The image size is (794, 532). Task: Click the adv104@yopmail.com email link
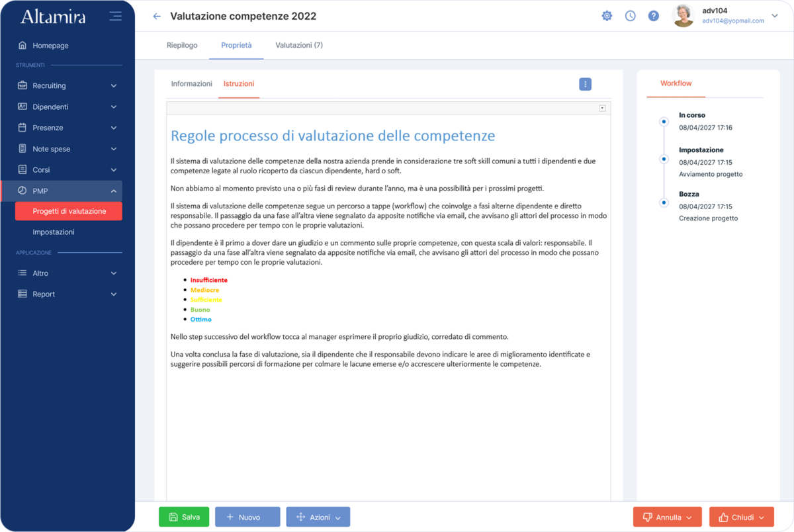coord(733,21)
